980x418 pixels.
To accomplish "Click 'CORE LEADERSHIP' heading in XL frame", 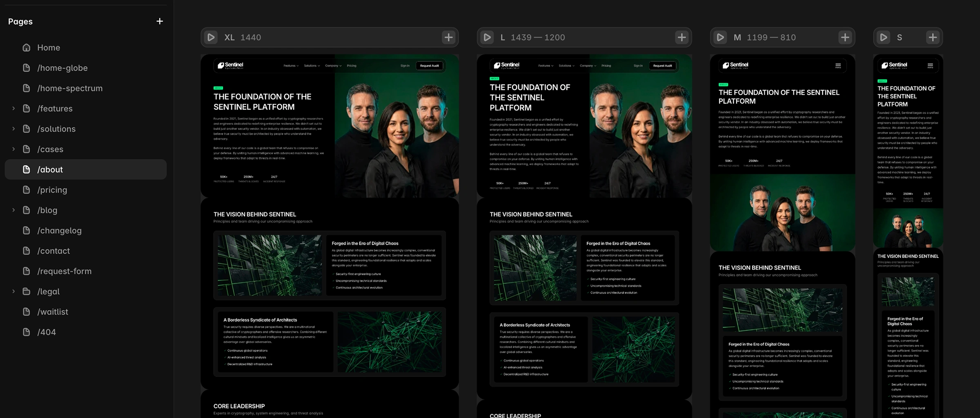I will point(239,406).
